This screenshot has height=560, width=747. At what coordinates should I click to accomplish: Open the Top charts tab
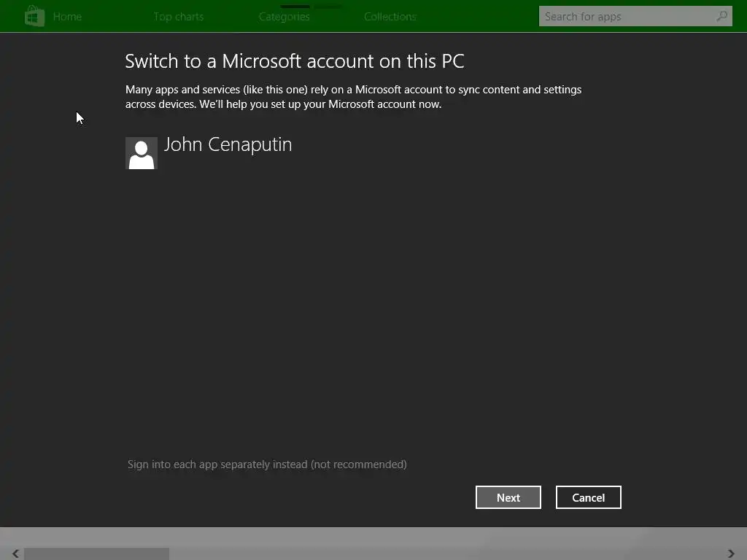pos(179,17)
